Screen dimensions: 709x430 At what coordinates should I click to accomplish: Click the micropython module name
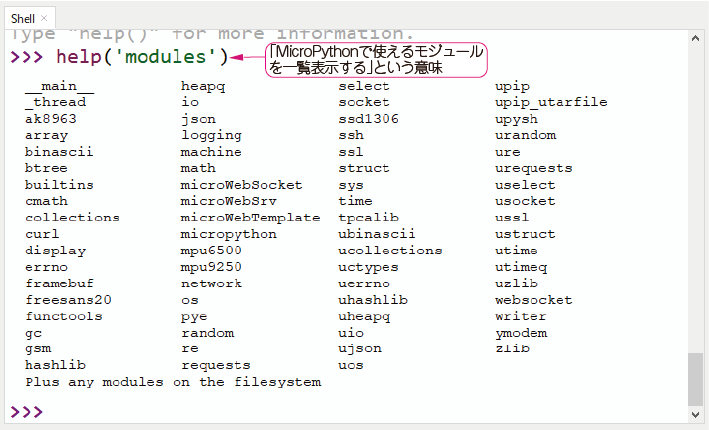pyautogui.click(x=229, y=234)
